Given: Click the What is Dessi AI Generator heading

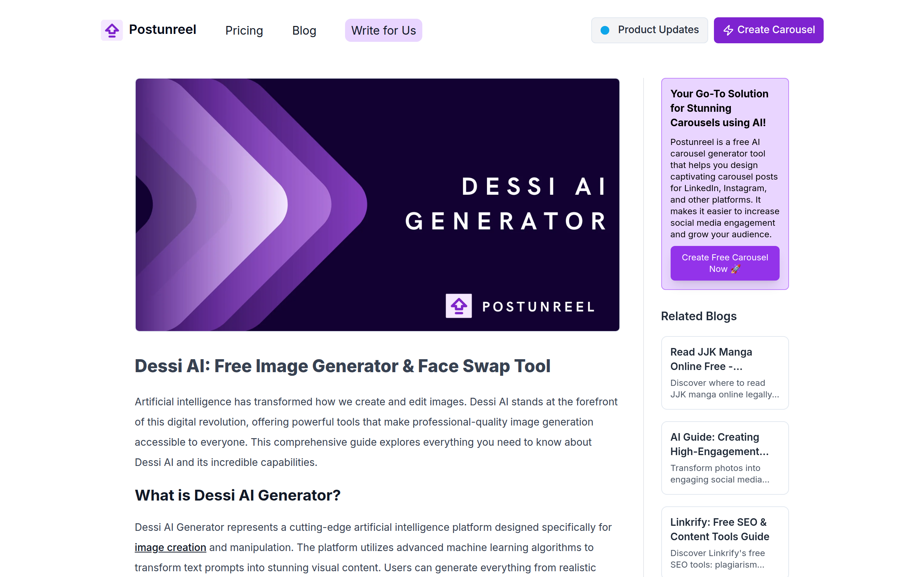Looking at the screenshot, I should 237,495.
